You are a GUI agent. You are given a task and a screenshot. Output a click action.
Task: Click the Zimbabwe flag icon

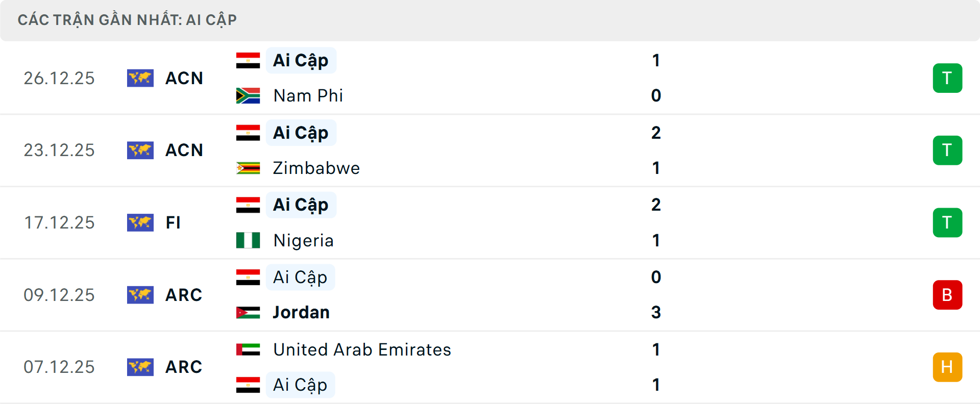tap(248, 168)
